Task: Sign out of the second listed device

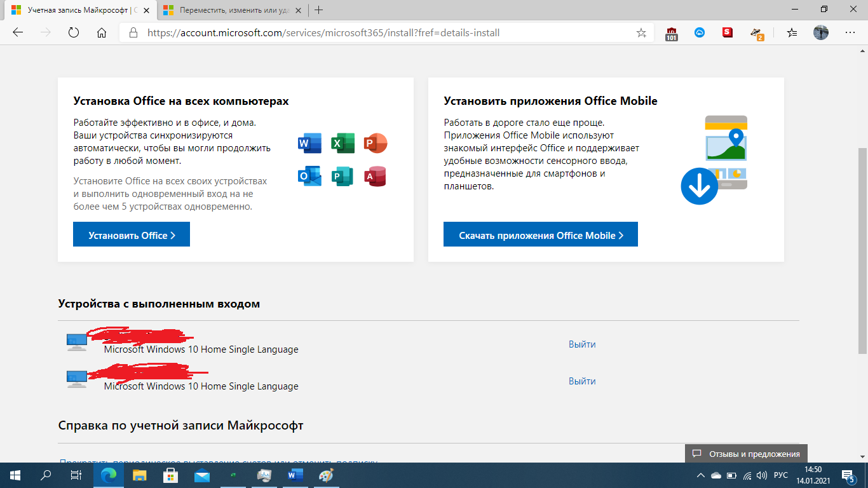Action: tap(582, 381)
